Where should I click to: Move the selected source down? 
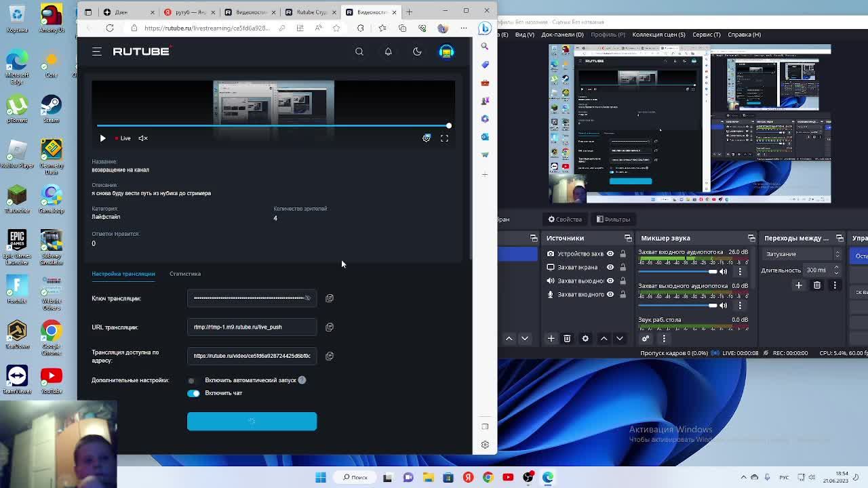(620, 338)
